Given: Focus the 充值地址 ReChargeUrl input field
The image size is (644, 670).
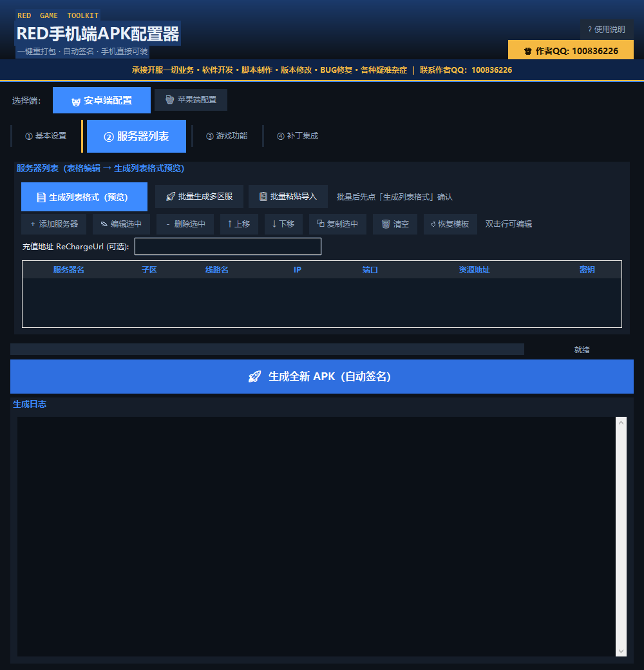Looking at the screenshot, I should 228,247.
